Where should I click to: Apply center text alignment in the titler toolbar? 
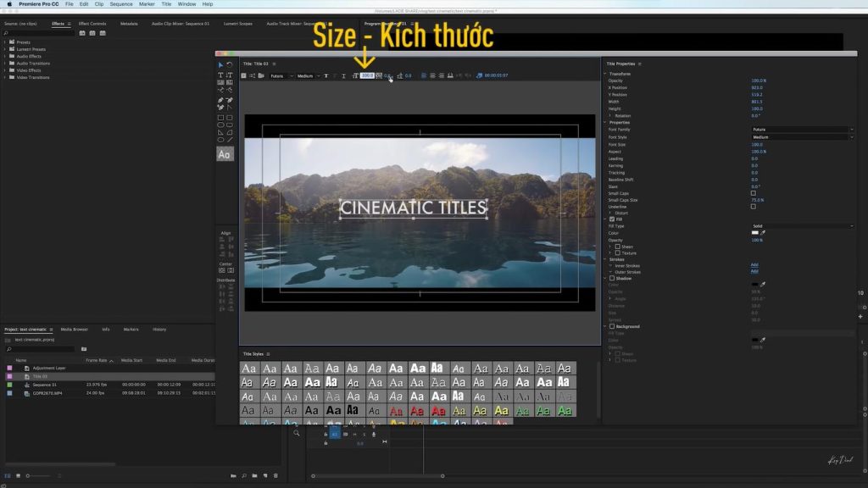tap(432, 75)
